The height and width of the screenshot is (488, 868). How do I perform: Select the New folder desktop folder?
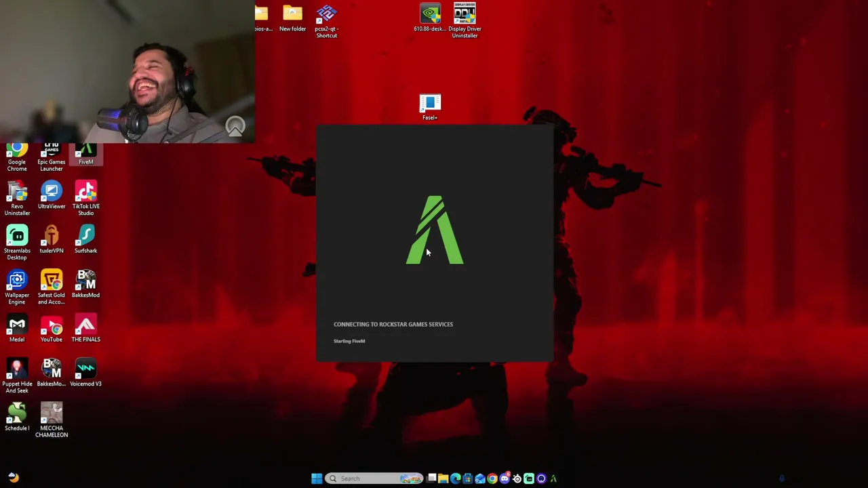tap(293, 18)
